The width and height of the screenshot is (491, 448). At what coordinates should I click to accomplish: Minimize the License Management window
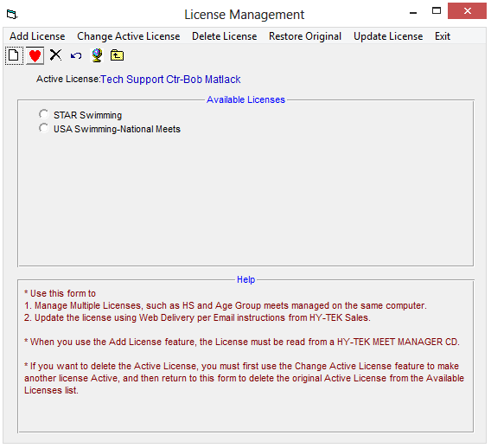[413, 13]
